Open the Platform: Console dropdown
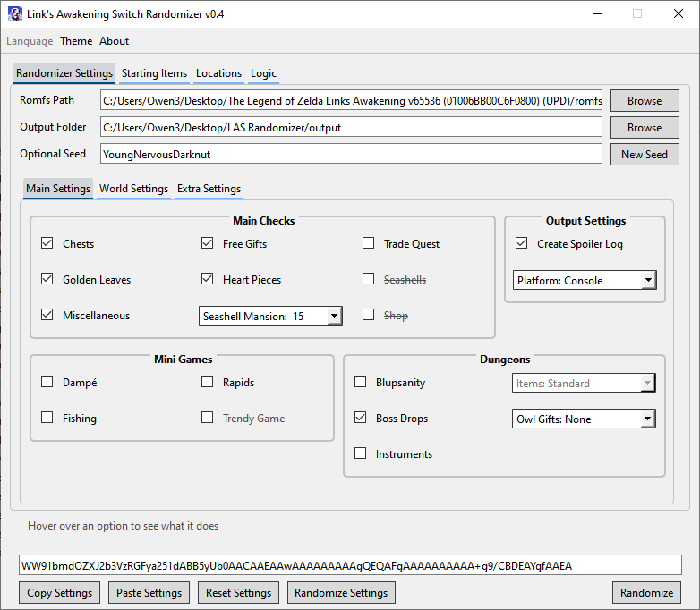Image resolution: width=700 pixels, height=610 pixels. pos(585,280)
